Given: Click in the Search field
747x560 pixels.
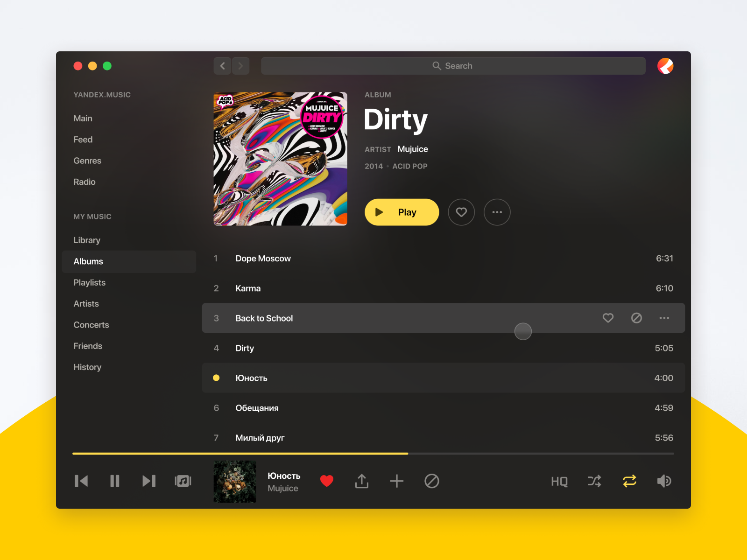Looking at the screenshot, I should pyautogui.click(x=453, y=66).
